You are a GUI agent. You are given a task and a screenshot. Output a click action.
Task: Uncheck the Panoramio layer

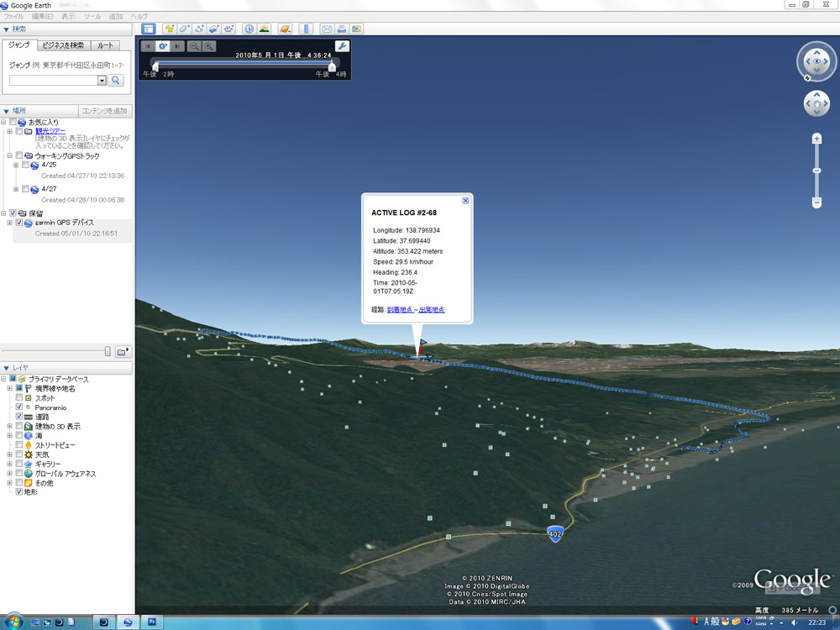(19, 407)
